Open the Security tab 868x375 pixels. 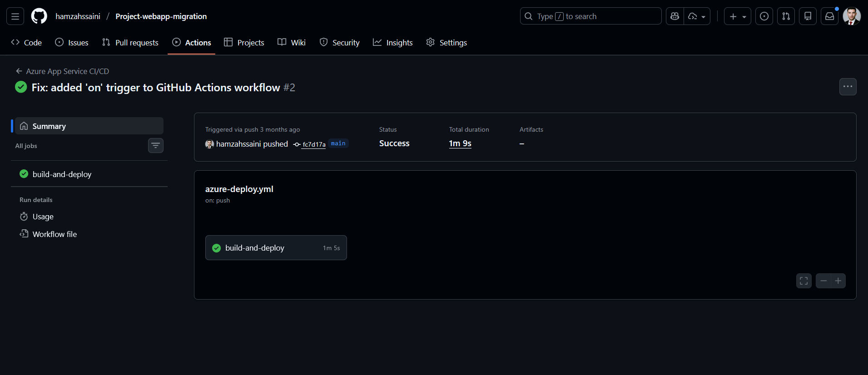340,43
